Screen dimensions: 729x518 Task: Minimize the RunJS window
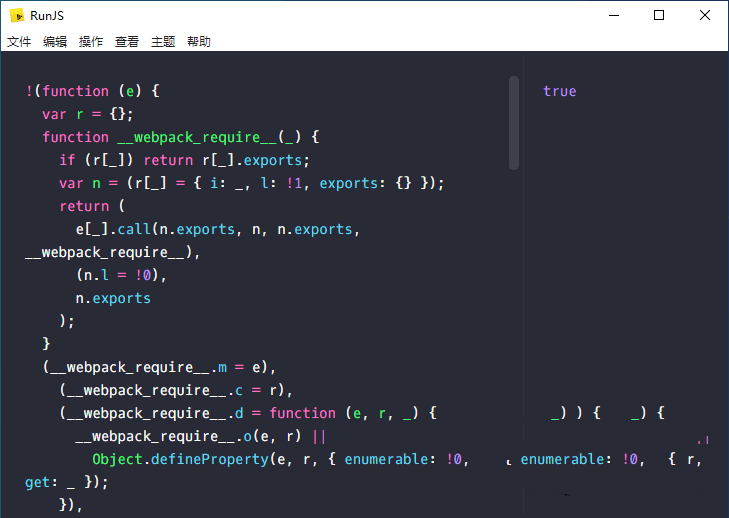point(614,15)
